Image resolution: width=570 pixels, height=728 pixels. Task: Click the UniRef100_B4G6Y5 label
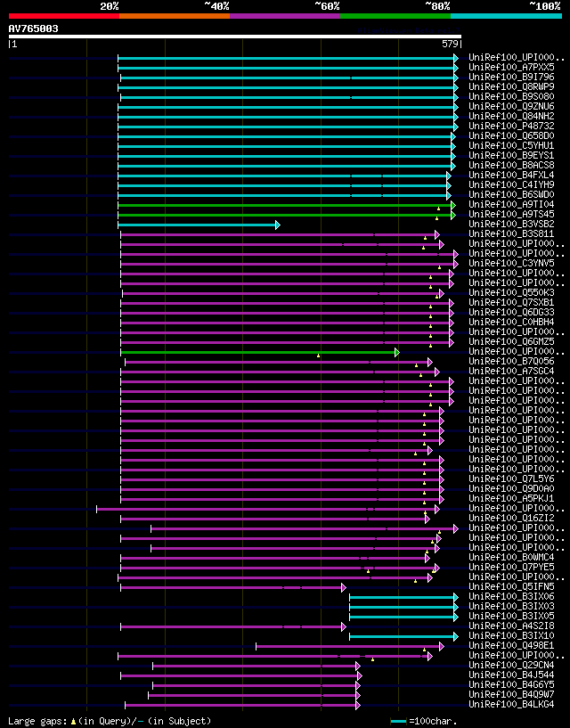[x=511, y=685]
